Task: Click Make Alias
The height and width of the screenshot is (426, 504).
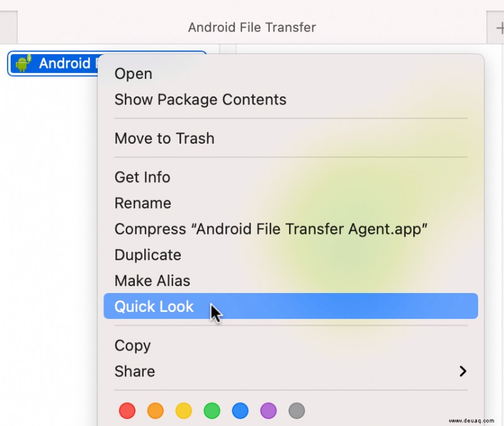Action: [290, 280]
